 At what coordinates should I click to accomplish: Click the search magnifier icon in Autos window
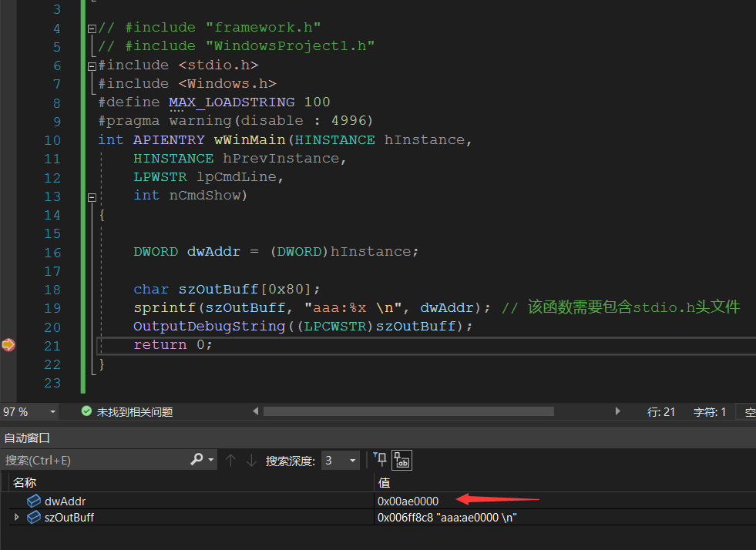pyautogui.click(x=197, y=460)
